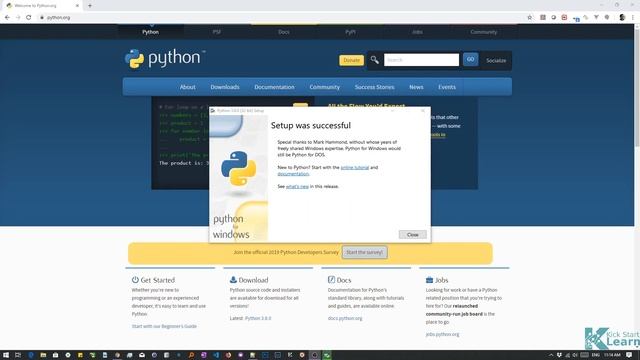
Task: Open the Mail envelope taskbar icon
Action: (x=142, y=355)
